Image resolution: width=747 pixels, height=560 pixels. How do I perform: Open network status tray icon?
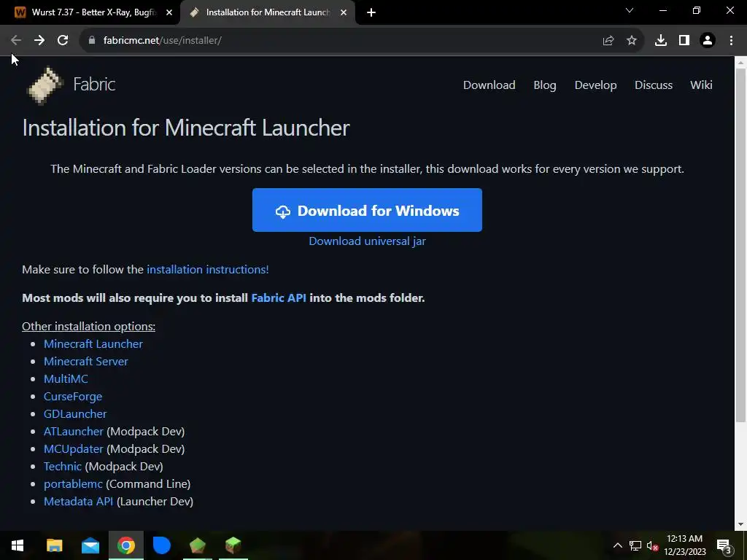[635, 545]
